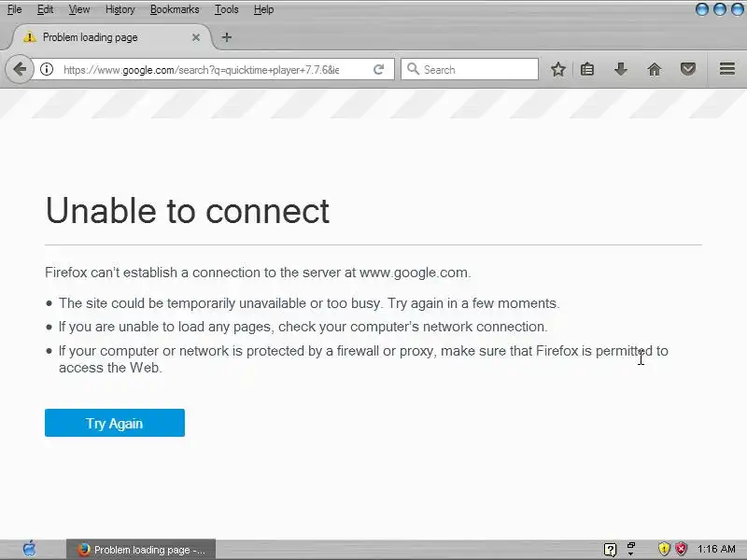
Task: Click inside the Search box
Action: [x=470, y=69]
